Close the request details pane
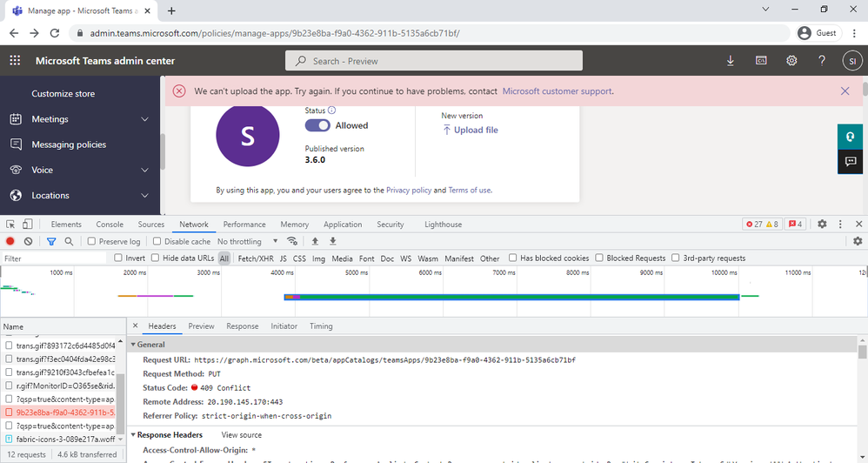The image size is (868, 463). 135,325
